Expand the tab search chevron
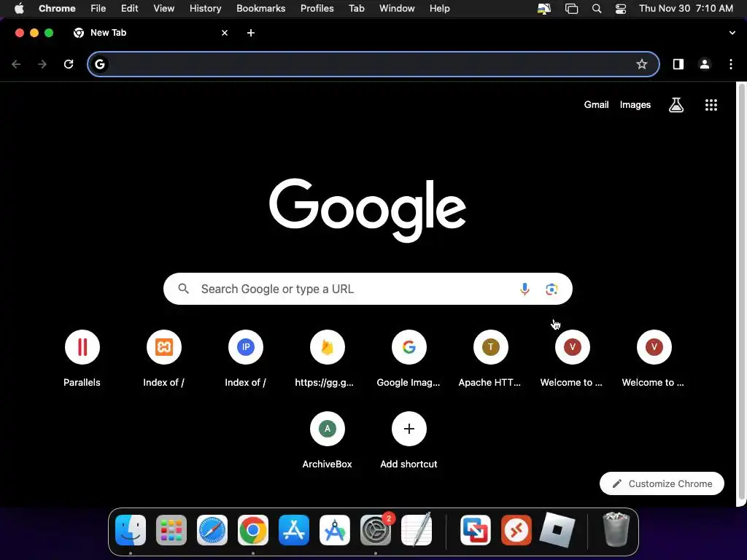Image resolution: width=747 pixels, height=560 pixels. click(x=732, y=33)
